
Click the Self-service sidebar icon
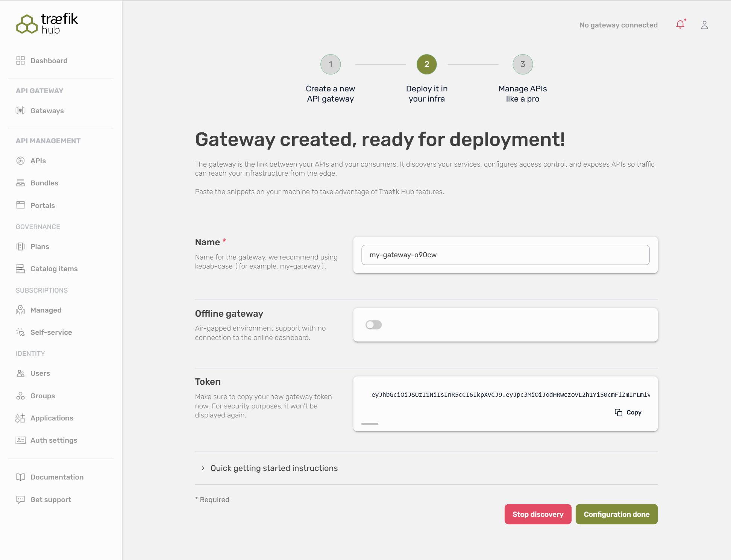[x=20, y=332]
